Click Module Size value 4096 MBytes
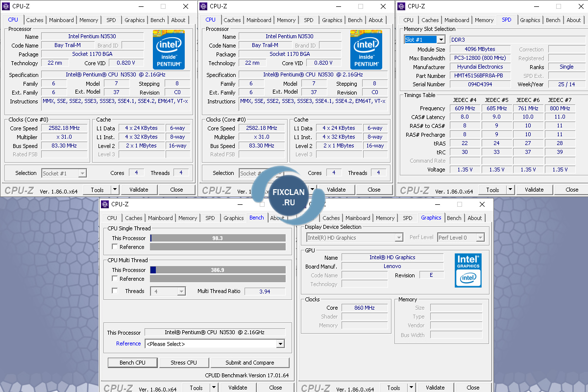This screenshot has width=588, height=392. click(480, 49)
